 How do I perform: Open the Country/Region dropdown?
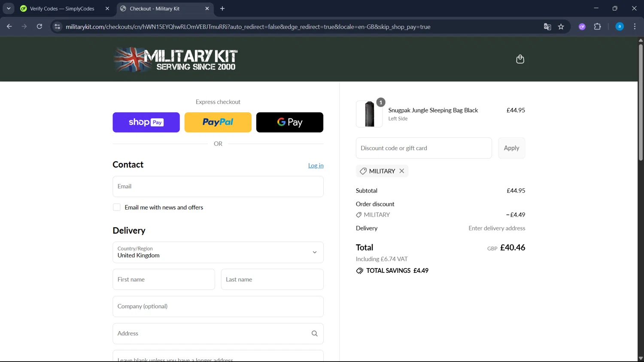click(218, 252)
